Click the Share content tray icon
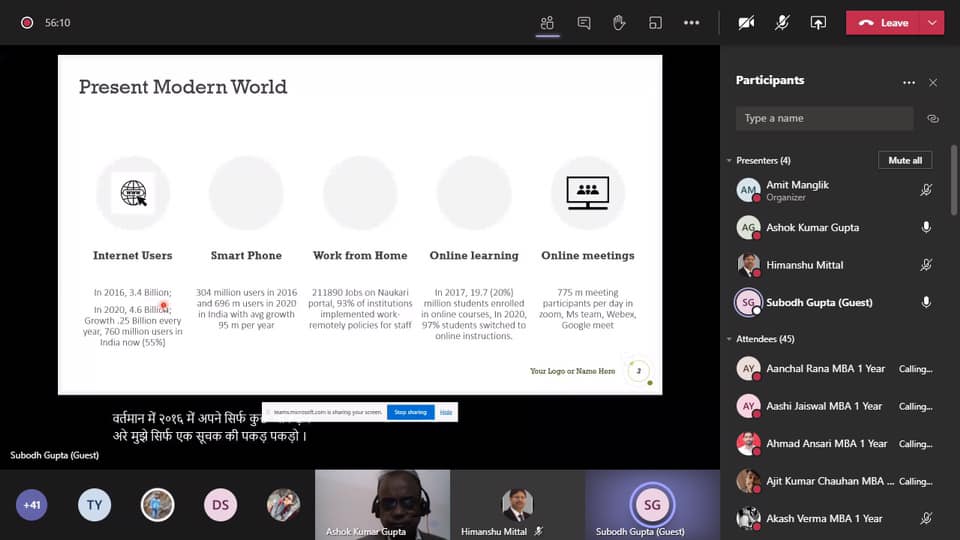Viewport: 960px width, 540px height. [818, 23]
